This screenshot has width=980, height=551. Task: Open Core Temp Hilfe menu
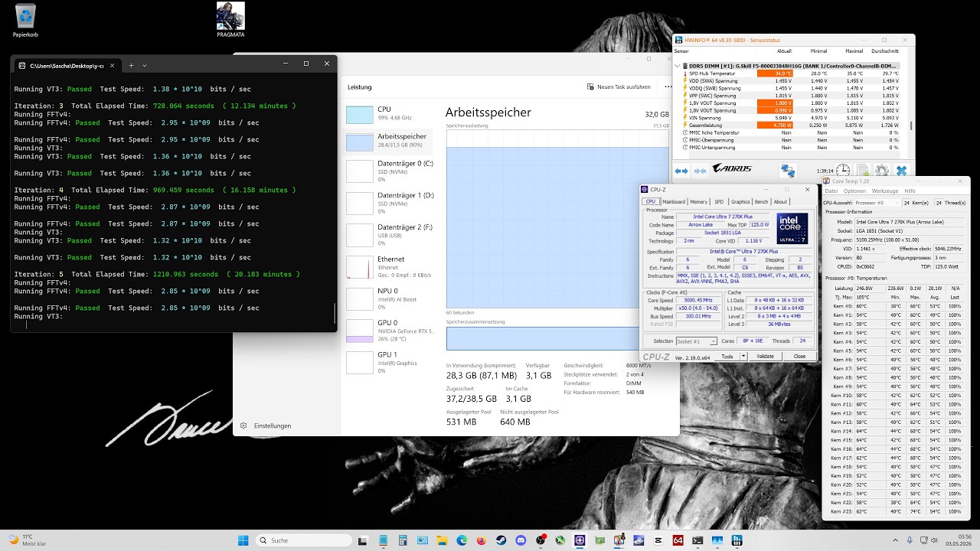(910, 191)
